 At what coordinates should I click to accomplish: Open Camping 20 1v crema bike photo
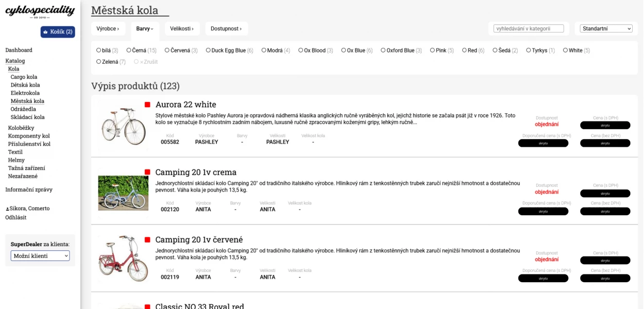[x=123, y=193]
